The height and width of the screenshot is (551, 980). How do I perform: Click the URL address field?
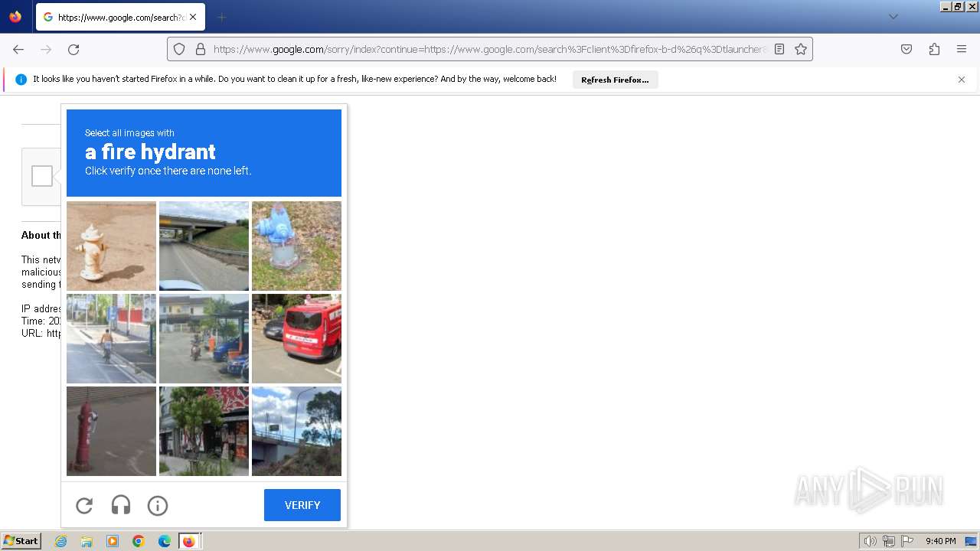pyautogui.click(x=488, y=49)
